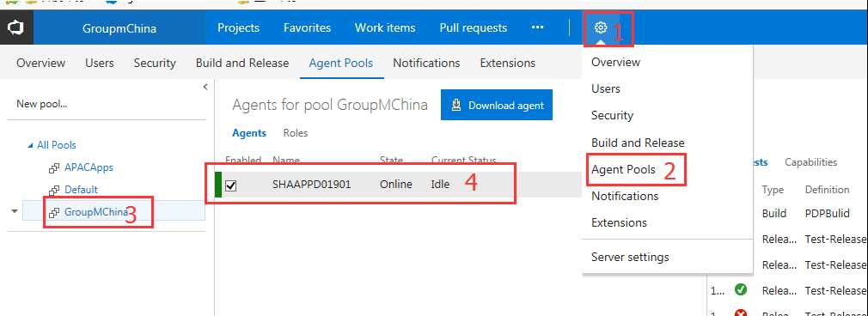Screen dimensions: 868x316
Task: Click the pool icon beside Default
Action: (x=54, y=191)
